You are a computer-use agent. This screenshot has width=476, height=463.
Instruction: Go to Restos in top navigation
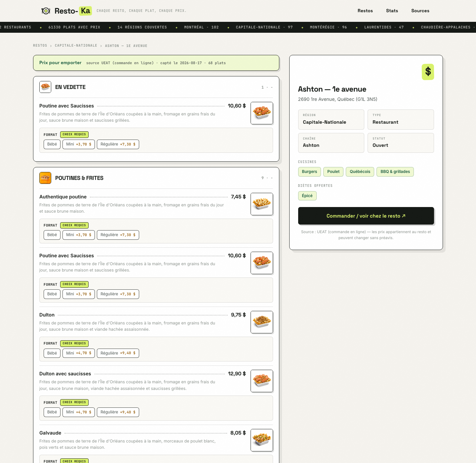point(365,11)
